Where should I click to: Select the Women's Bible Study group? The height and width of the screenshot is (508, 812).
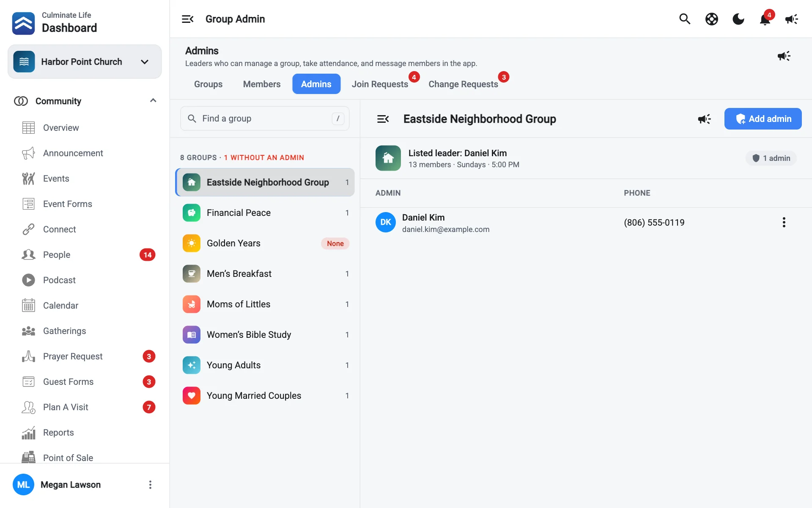coord(265,335)
